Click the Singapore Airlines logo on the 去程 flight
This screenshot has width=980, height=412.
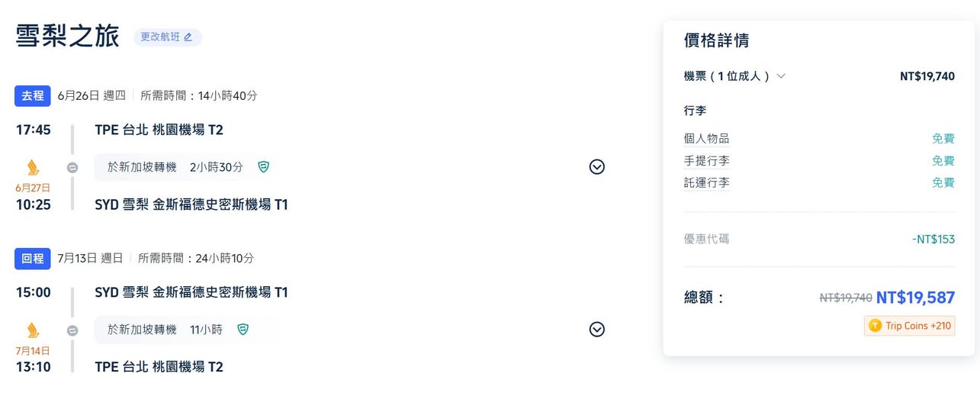tap(34, 168)
